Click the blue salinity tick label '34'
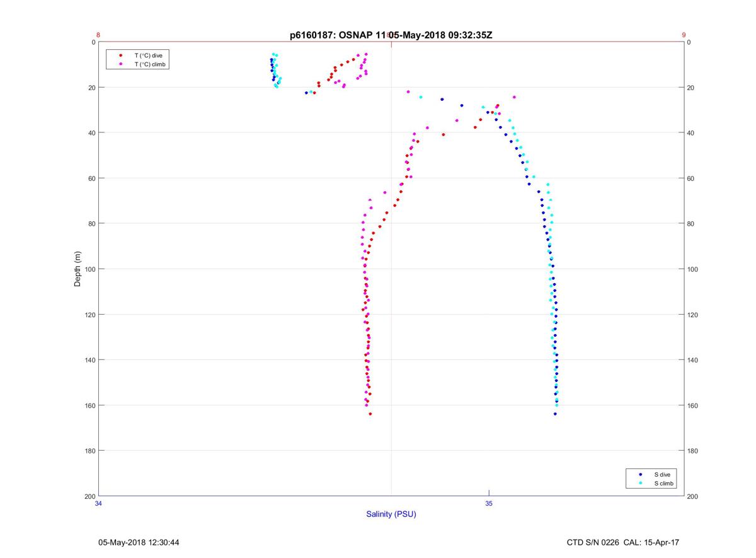Image resolution: width=756 pixels, height=558 pixels. 98,503
